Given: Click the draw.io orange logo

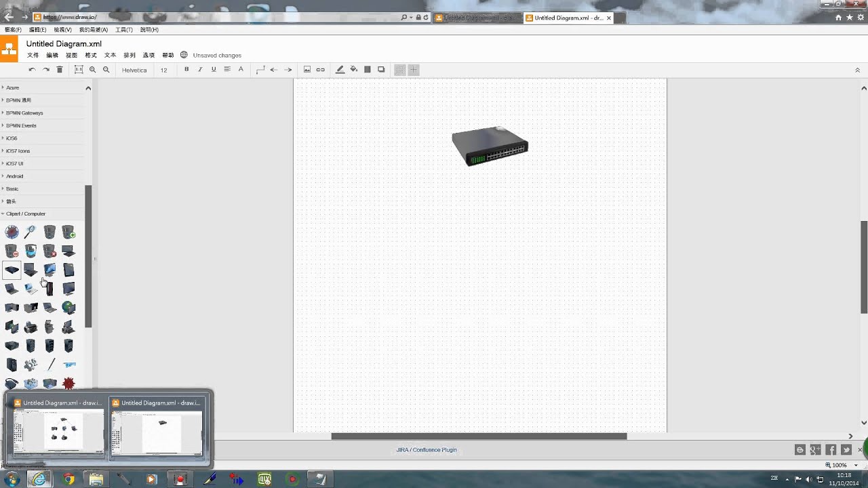Looking at the screenshot, I should pos(9,49).
